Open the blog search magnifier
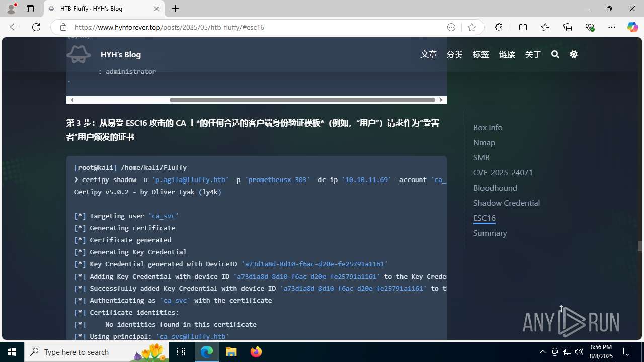The width and height of the screenshot is (644, 362). coord(555,54)
